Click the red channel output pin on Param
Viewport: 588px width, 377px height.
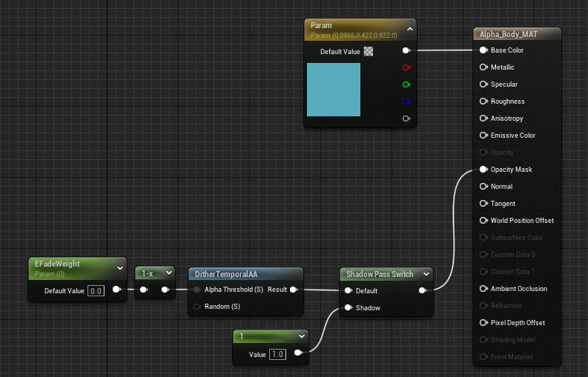(406, 68)
